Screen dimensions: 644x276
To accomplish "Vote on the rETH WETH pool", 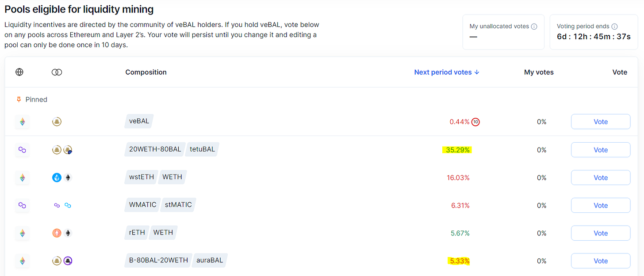I will click(x=601, y=233).
